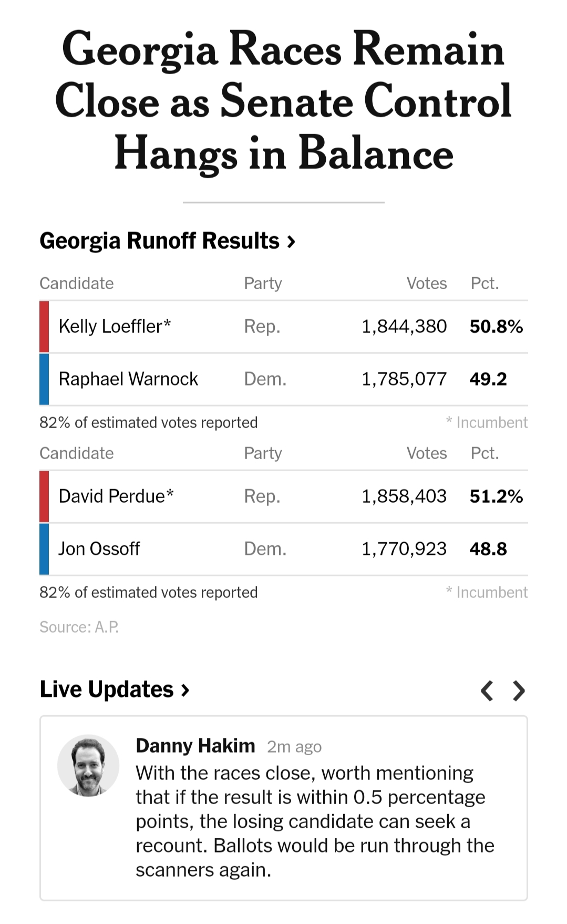This screenshot has height=924, width=567.
Task: Go to next live update arrow
Action: pyautogui.click(x=519, y=691)
